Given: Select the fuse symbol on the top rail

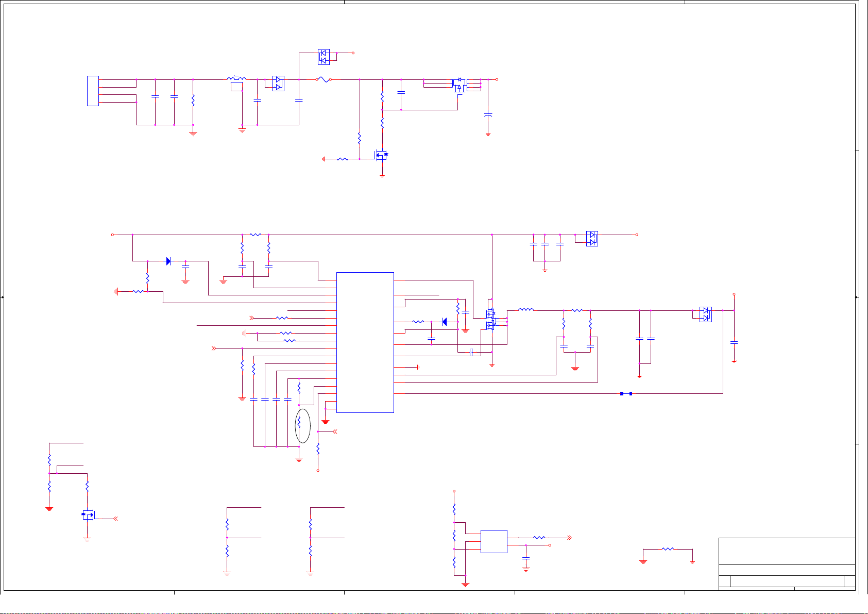Looking at the screenshot, I should [323, 79].
